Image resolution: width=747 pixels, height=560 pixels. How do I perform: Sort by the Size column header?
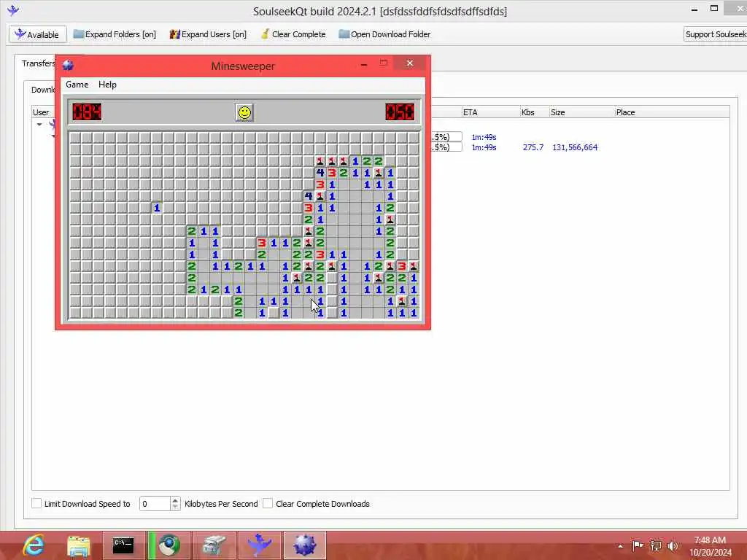[x=581, y=112]
